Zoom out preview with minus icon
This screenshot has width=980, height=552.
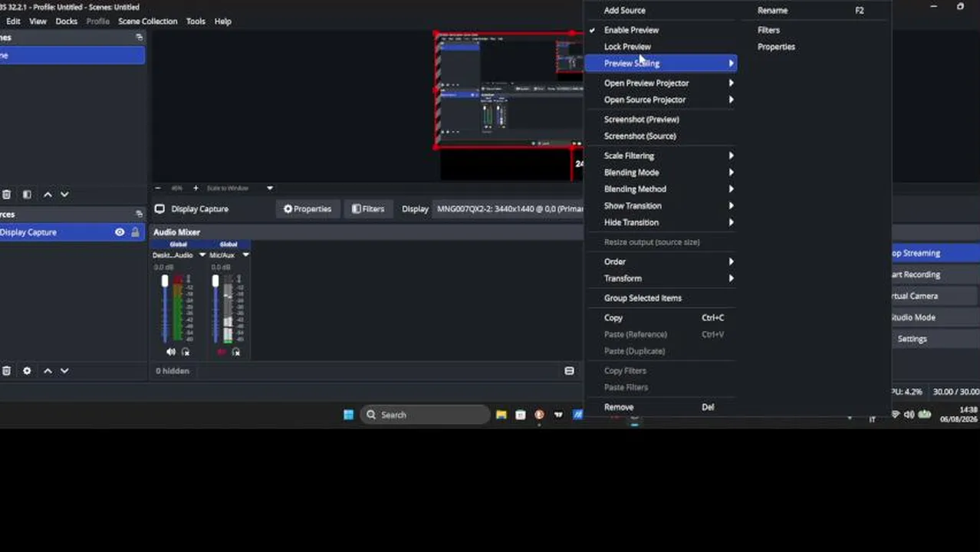(158, 188)
